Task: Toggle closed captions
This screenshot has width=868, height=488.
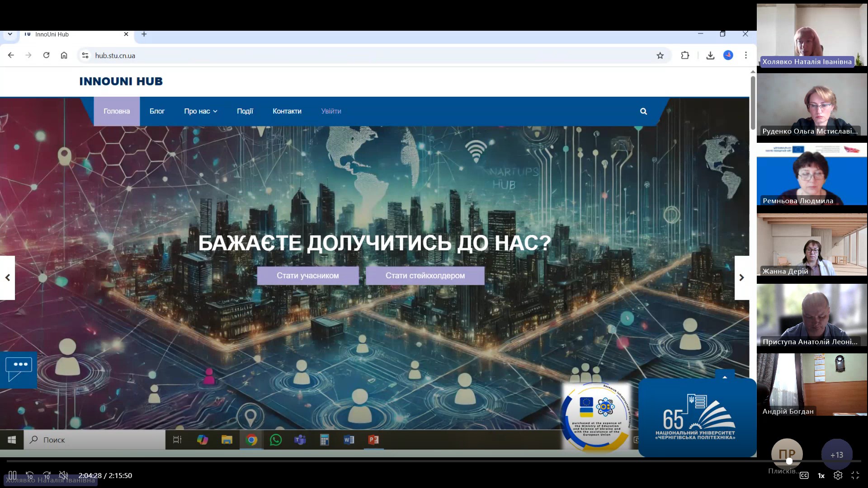Action: coord(804,475)
